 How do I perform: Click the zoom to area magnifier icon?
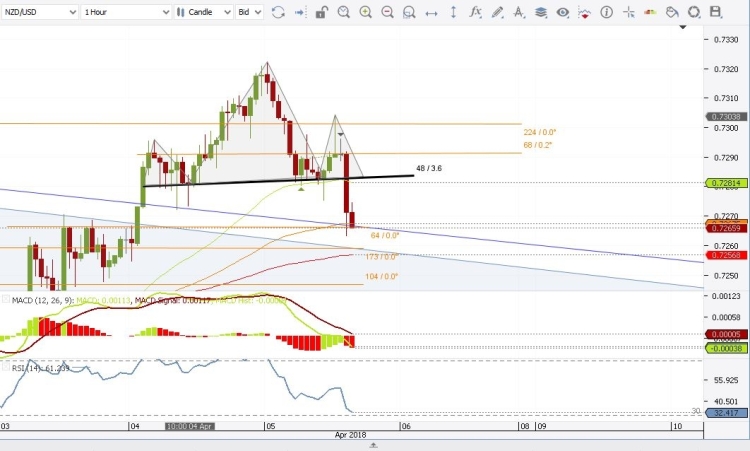coord(409,12)
